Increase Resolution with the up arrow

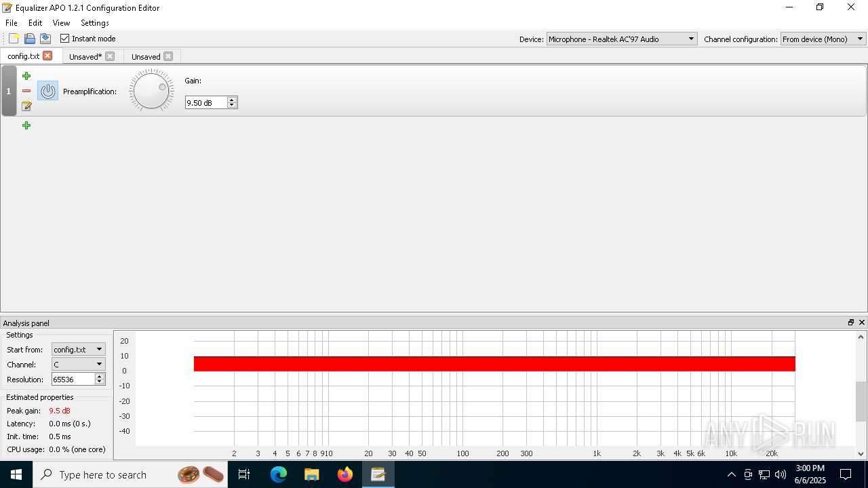click(100, 377)
